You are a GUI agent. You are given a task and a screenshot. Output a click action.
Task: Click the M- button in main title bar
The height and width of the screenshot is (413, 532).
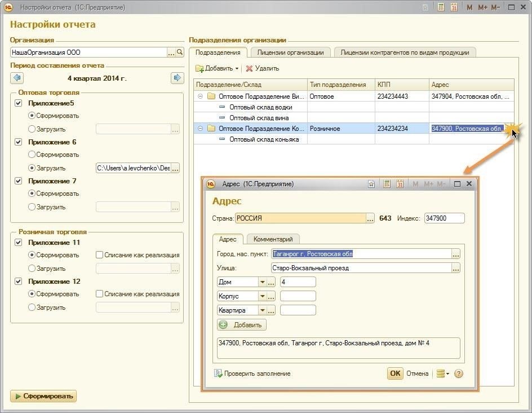(495, 7)
